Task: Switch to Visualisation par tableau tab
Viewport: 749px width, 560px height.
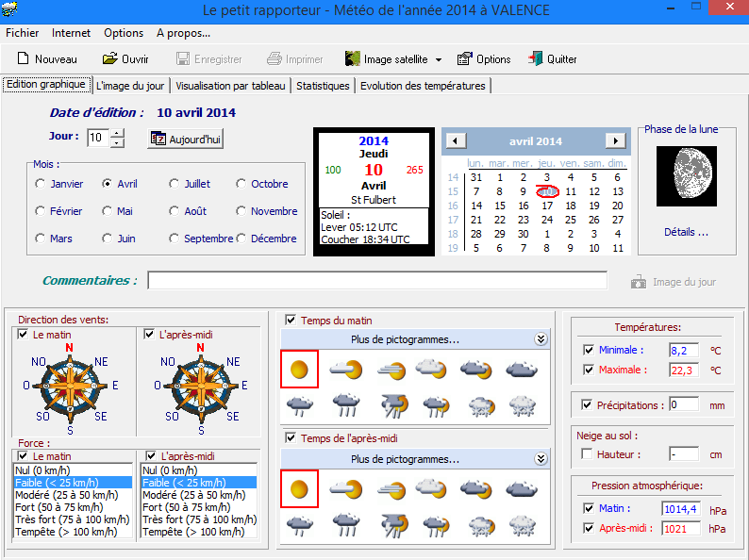Action: (230, 86)
